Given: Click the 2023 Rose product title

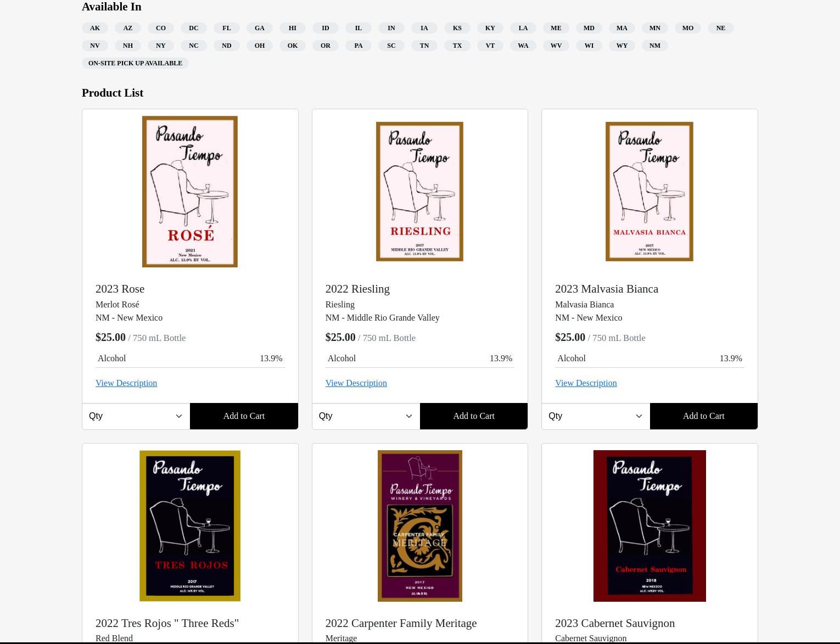Looking at the screenshot, I should pyautogui.click(x=120, y=289).
